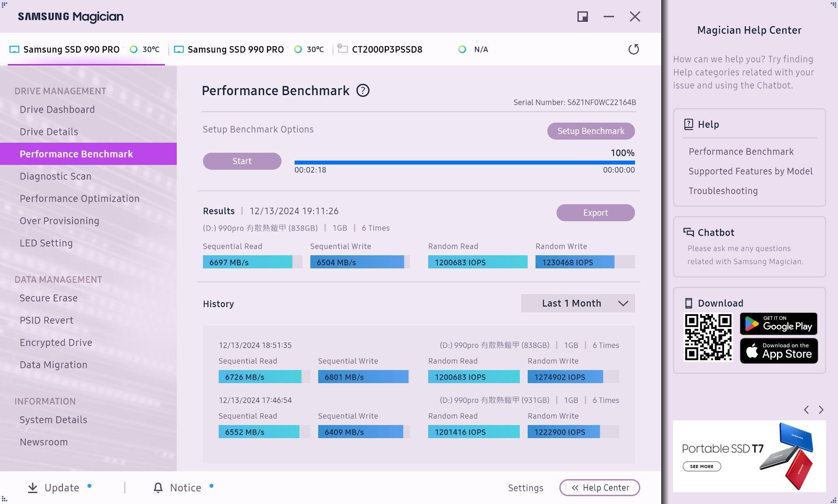Screen dimensions: 838x504
Task: Click the Random Write 1230468 IOPS result bar
Action: [x=585, y=262]
